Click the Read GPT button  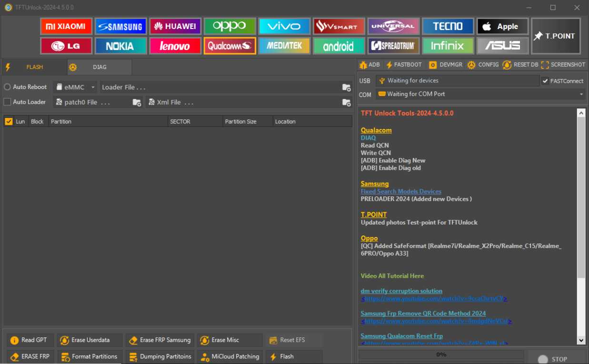[30, 340]
